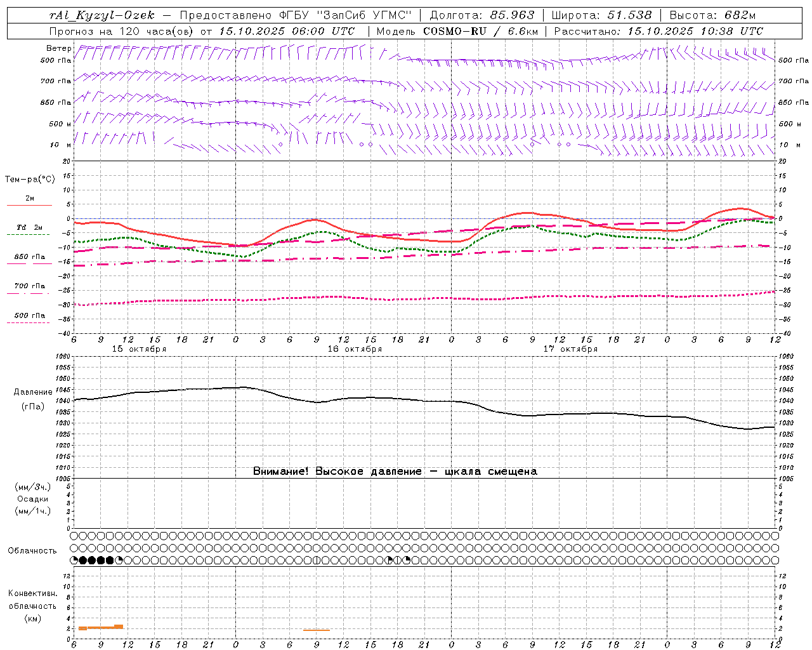
Task: Click the Давление pressure label
Action: pos(33,392)
